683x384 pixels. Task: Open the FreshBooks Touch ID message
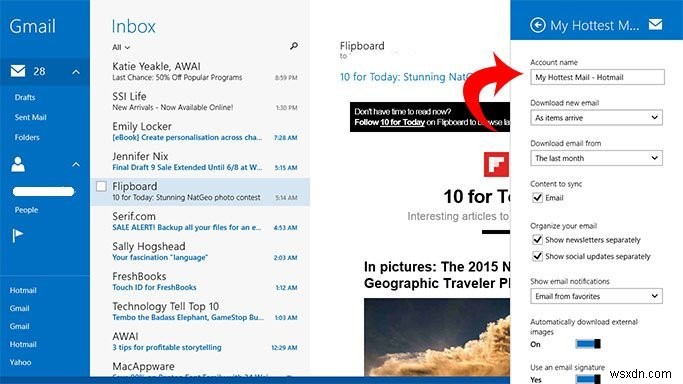click(x=200, y=282)
